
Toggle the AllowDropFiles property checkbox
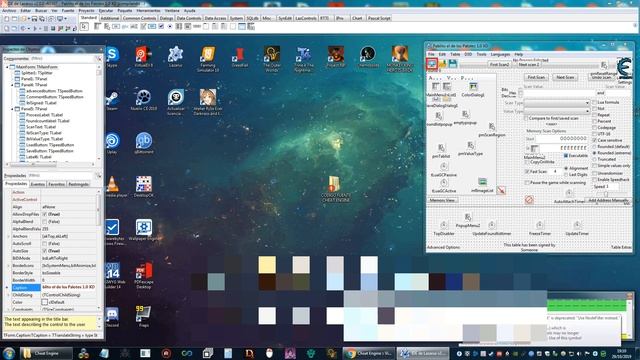44,214
